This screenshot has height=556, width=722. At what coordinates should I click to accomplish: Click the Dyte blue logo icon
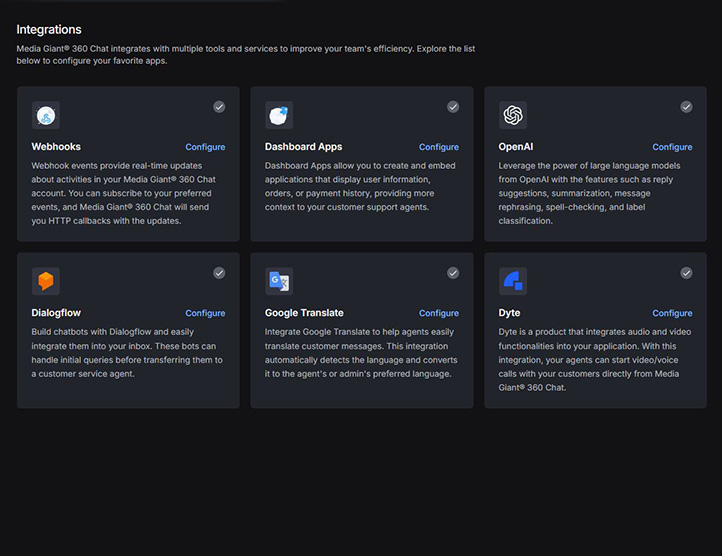click(513, 281)
